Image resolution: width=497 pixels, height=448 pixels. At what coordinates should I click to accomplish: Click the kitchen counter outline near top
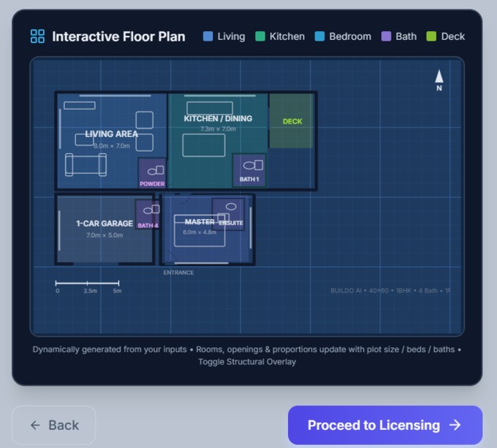(x=210, y=108)
